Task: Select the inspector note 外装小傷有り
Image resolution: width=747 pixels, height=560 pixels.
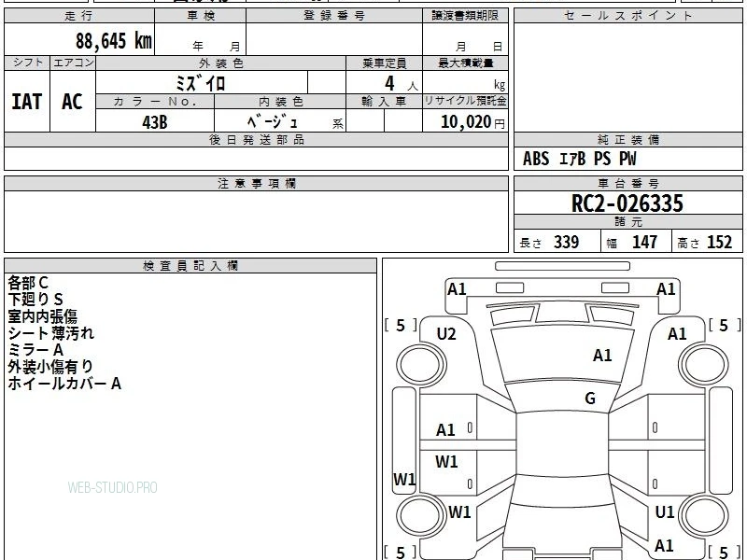Action: [50, 366]
